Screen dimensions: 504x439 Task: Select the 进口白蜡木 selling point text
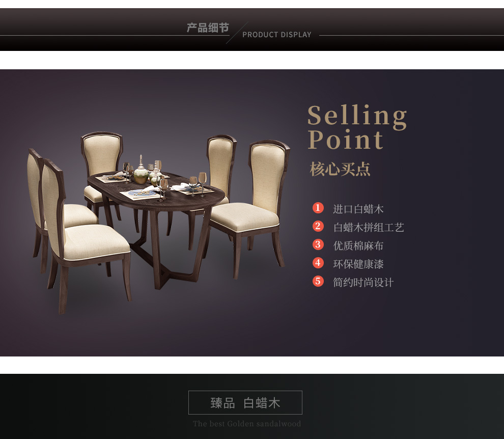358,209
